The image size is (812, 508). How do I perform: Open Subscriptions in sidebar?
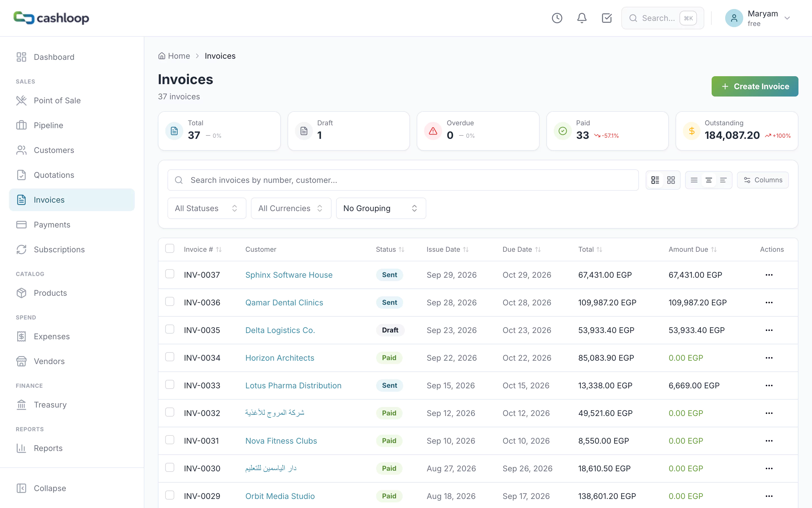point(72,250)
